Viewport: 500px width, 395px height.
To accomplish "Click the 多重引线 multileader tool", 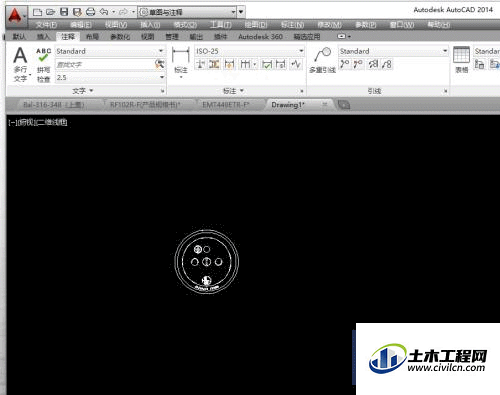I will click(322, 60).
